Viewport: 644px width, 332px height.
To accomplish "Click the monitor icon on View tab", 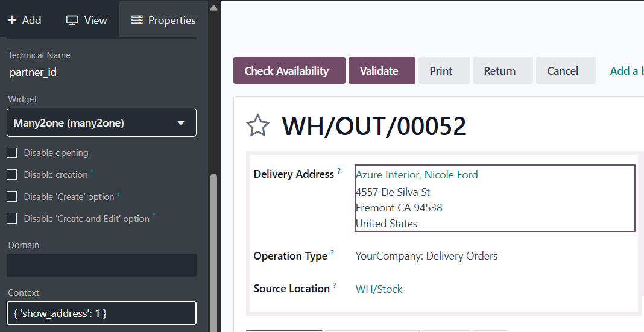I will (x=72, y=20).
